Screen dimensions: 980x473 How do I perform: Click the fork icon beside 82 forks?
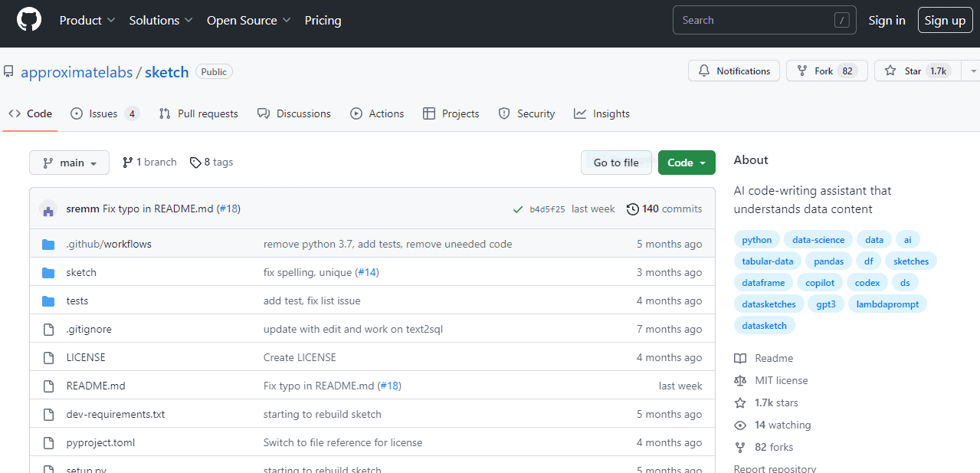pos(740,448)
